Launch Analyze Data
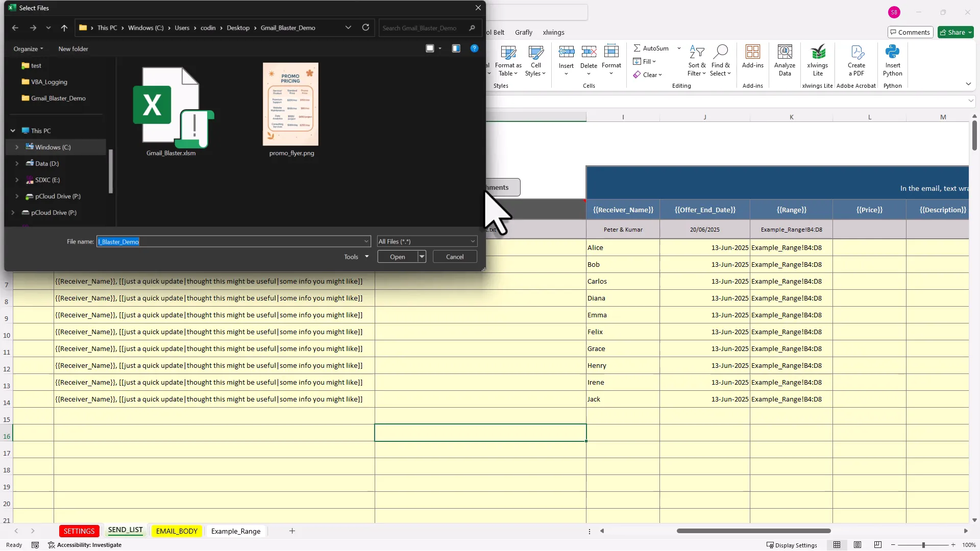Screen dimensions: 980x551 (785, 60)
